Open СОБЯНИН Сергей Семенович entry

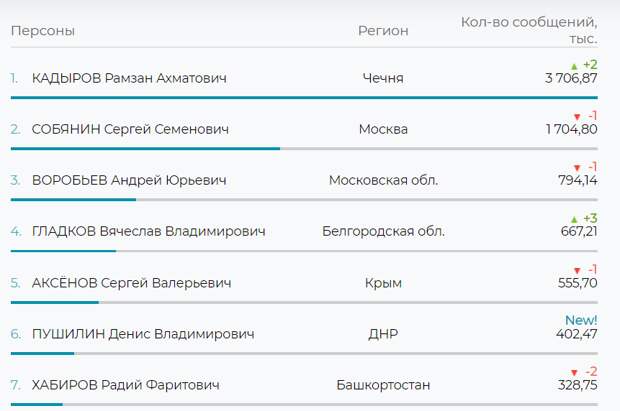(x=130, y=129)
